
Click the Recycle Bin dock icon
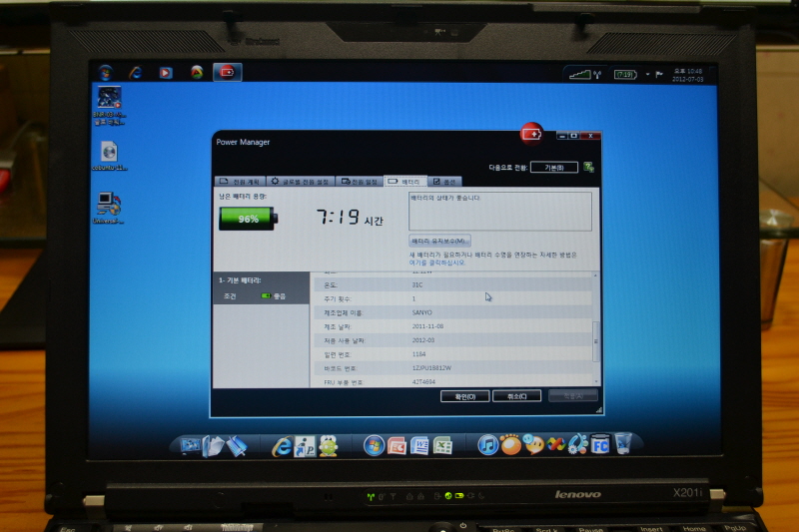click(x=623, y=444)
